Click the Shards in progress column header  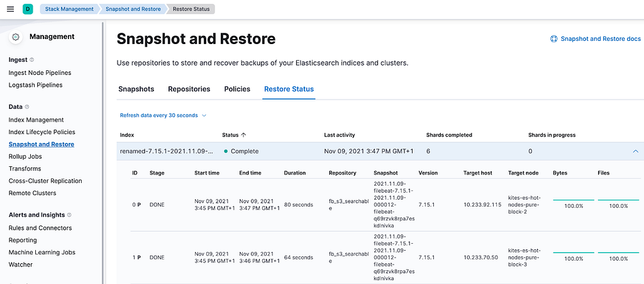552,135
